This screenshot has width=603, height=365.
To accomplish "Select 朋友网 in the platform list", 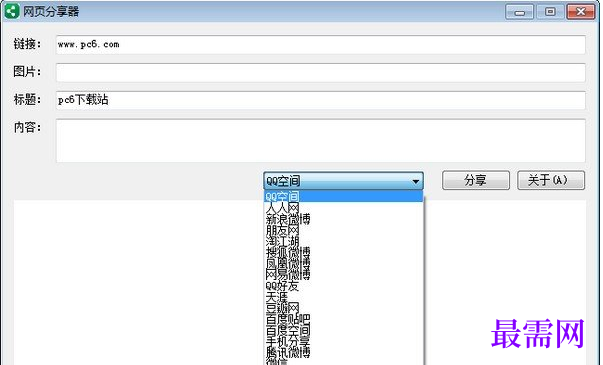I will tap(343, 230).
